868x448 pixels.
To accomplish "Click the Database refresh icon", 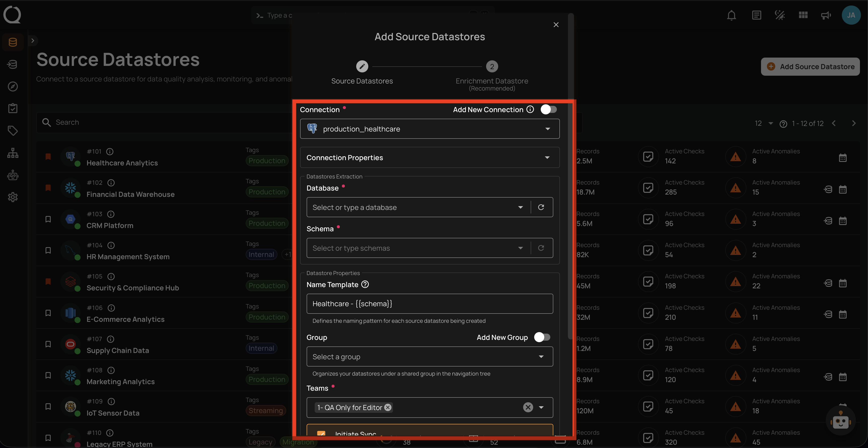I will 541,207.
